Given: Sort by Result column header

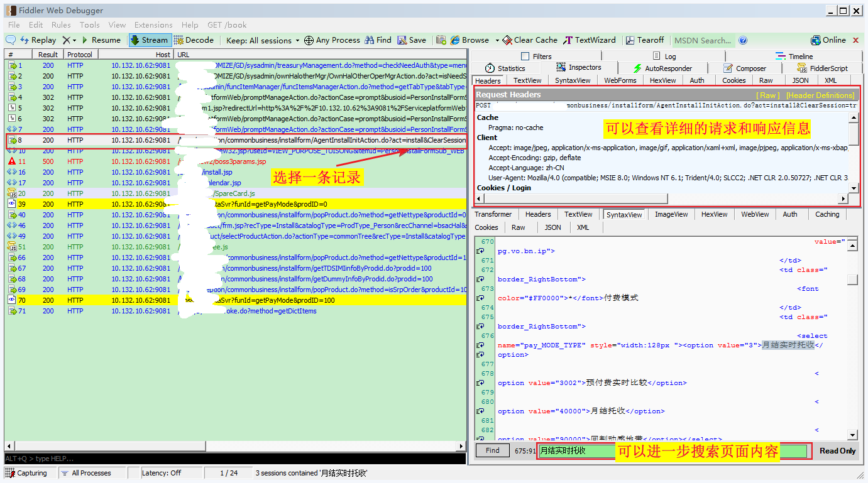Looking at the screenshot, I should point(47,55).
